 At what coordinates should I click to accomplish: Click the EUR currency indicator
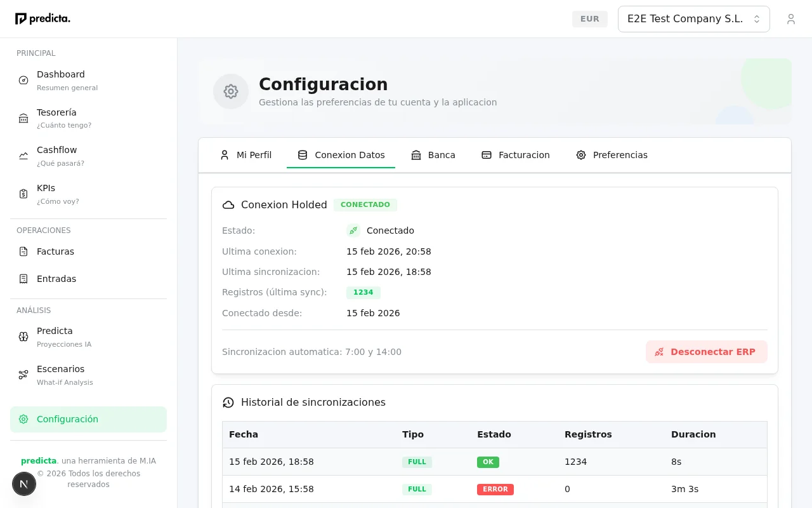point(589,19)
